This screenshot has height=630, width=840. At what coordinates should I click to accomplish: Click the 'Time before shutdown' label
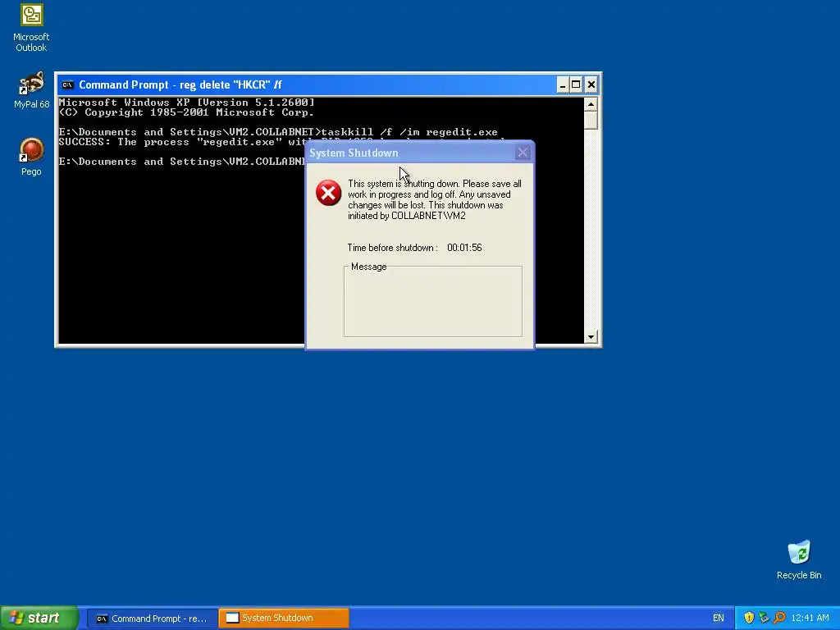coord(393,248)
